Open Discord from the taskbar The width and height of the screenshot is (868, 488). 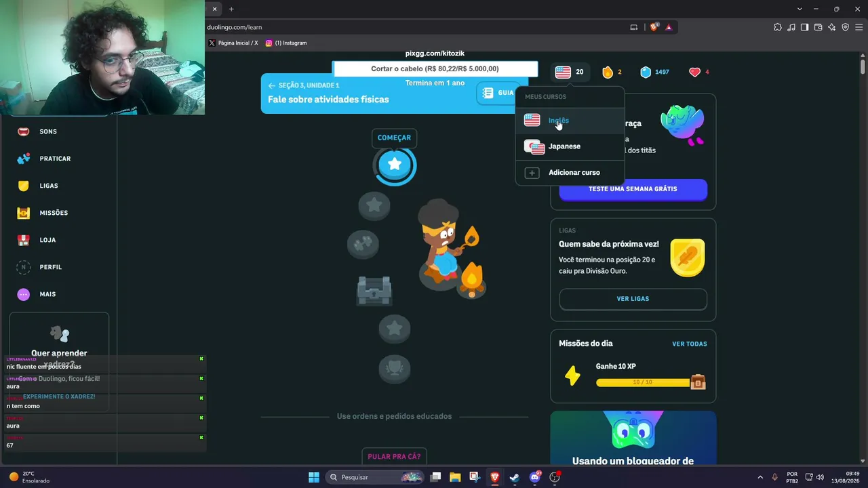[535, 477]
